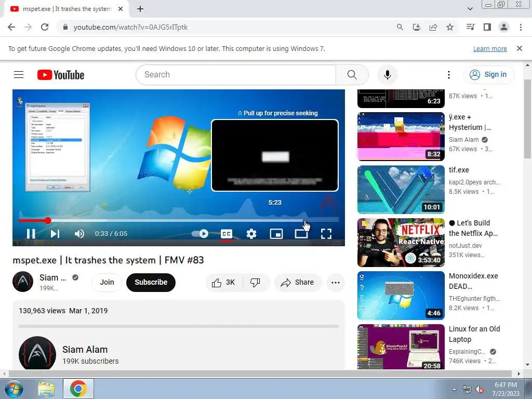Click the horizontal scrollbar at bottom
The height and width of the screenshot is (399, 532).
pyautogui.click(x=260, y=374)
